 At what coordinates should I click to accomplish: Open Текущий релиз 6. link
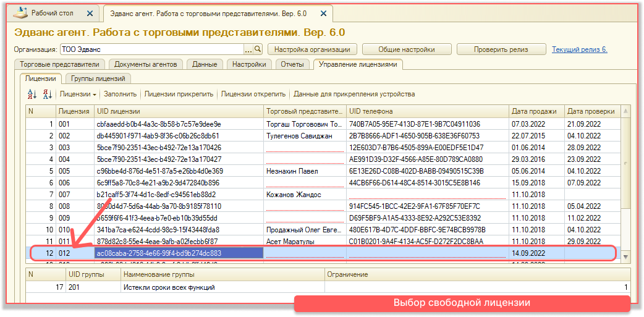[x=580, y=49]
